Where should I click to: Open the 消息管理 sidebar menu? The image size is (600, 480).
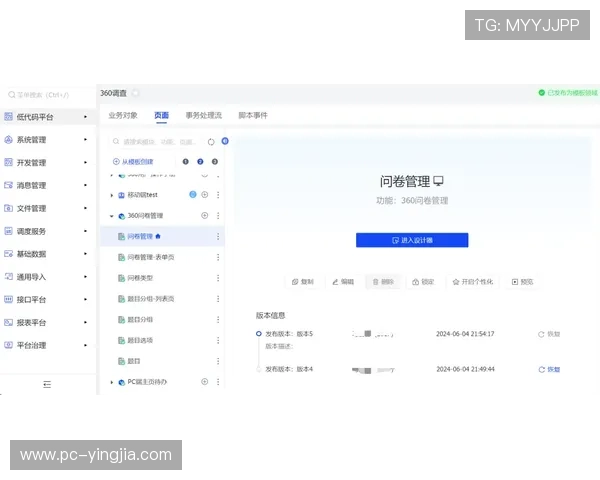point(47,185)
